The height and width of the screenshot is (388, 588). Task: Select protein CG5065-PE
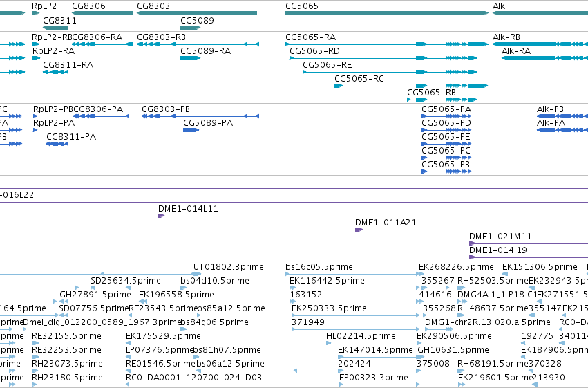[x=446, y=144]
